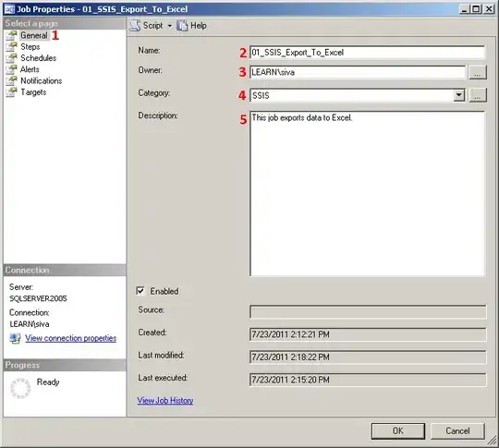Open View Job History link

[165, 400]
